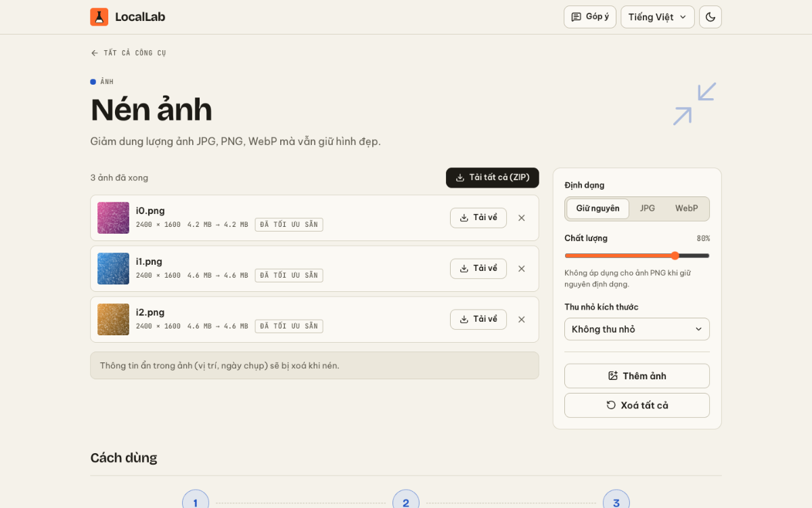Click the ĐÃ TỐI ƯU SẴN badge on i1.png
This screenshot has height=508, width=812.
[x=289, y=276]
